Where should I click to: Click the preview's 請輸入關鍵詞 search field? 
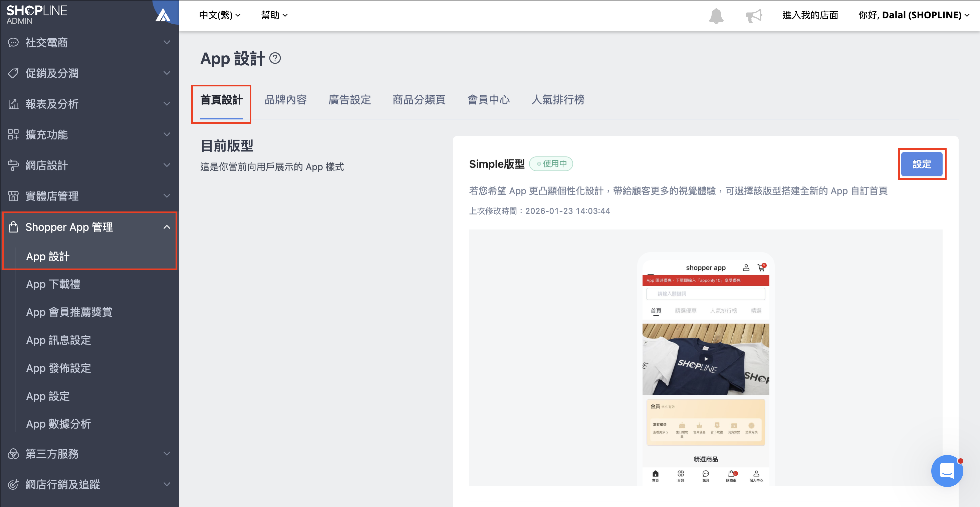coord(706,294)
